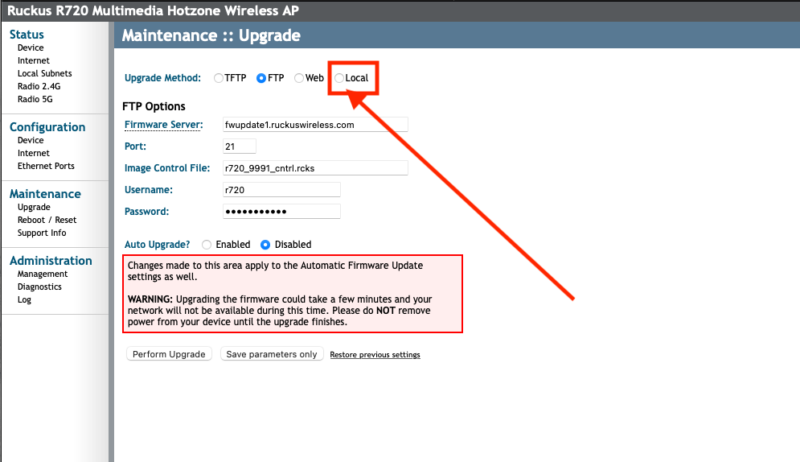Click the Username text field
Viewport: 800px width, 462px height.
pyautogui.click(x=281, y=190)
